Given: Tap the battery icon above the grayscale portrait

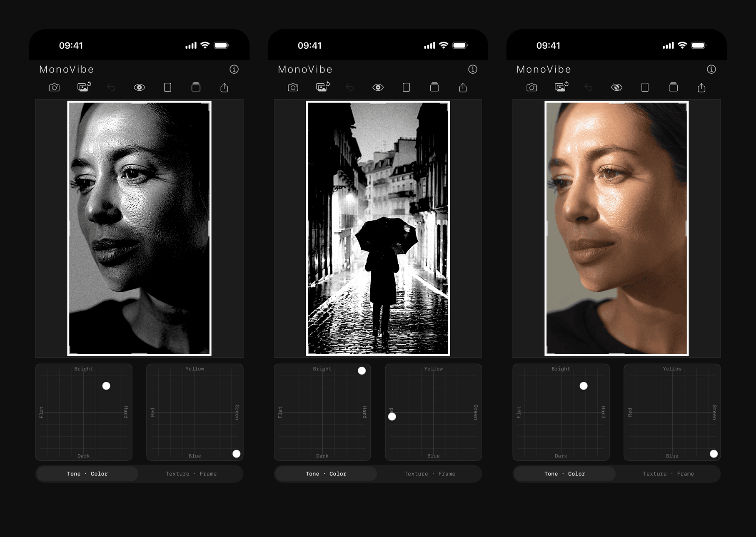Looking at the screenshot, I should click(x=222, y=45).
